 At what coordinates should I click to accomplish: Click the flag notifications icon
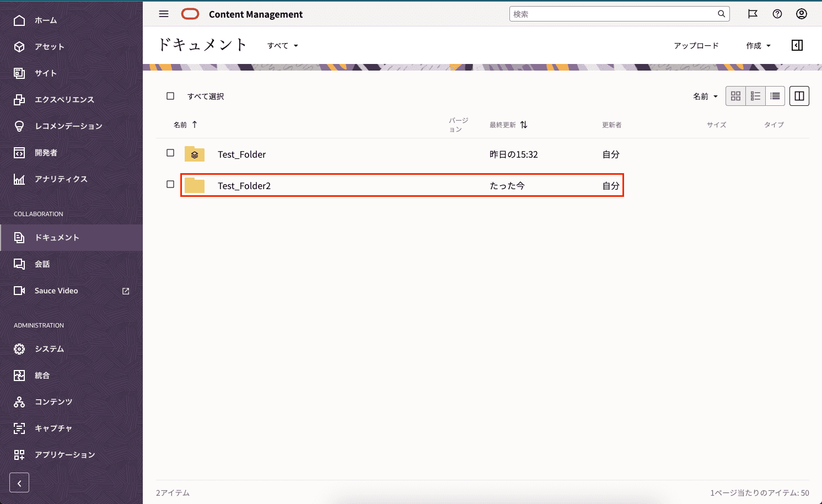[x=753, y=14]
